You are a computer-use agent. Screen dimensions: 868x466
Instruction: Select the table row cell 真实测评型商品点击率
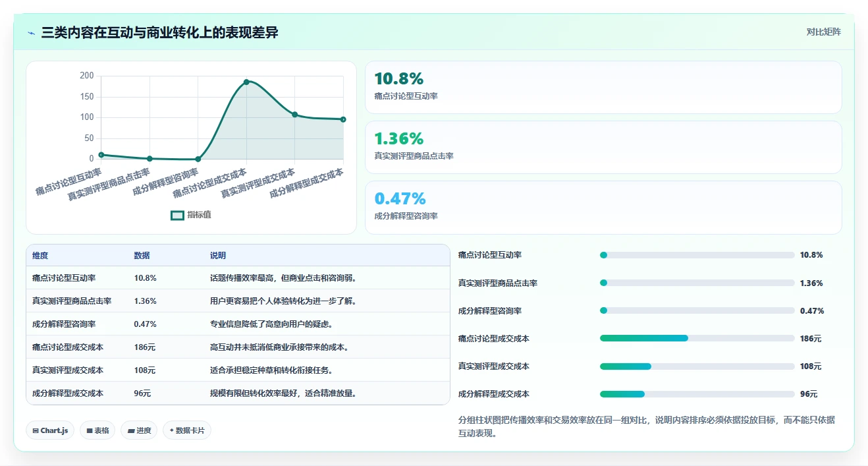pos(72,301)
